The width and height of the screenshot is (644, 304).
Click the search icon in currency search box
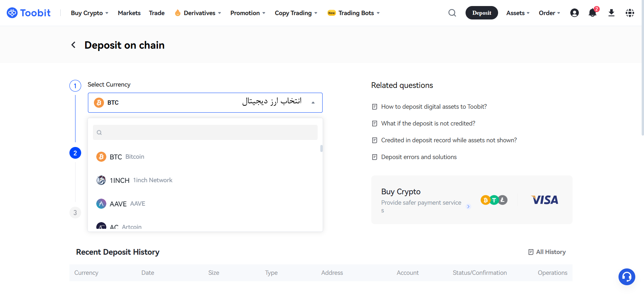pos(99,133)
